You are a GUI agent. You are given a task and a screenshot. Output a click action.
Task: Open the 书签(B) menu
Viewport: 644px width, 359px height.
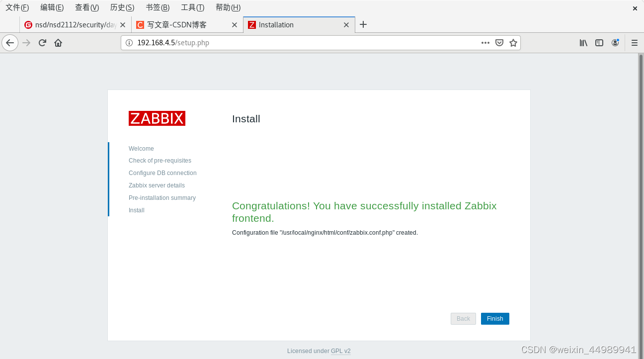coord(158,7)
